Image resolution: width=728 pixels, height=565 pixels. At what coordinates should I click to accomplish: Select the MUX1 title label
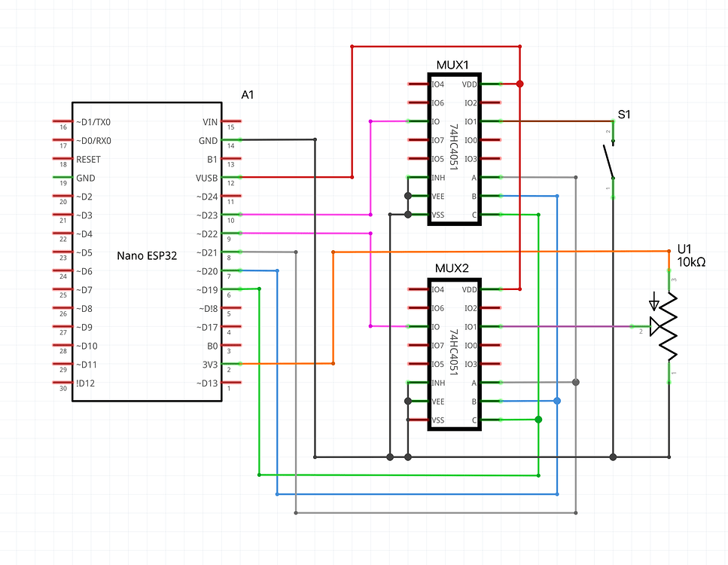[453, 64]
